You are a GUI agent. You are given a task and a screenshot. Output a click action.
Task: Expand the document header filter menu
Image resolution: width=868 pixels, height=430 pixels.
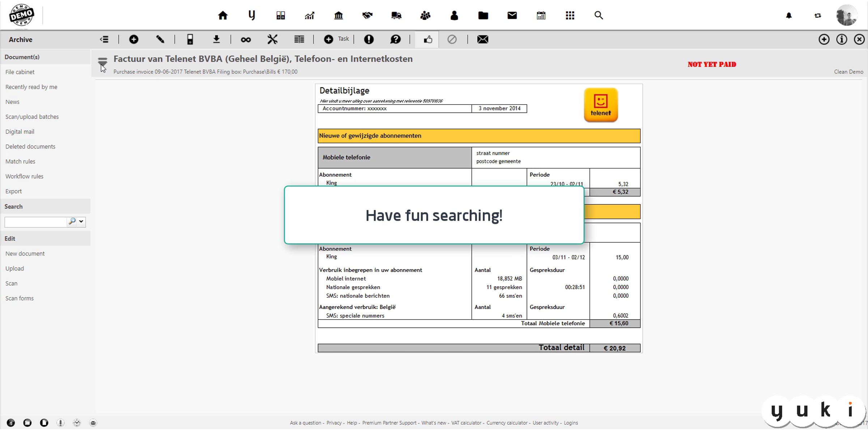(103, 61)
